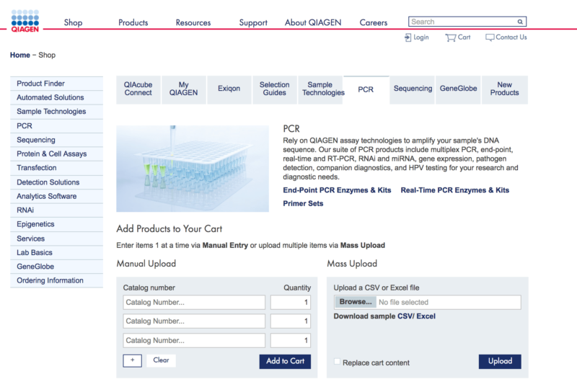Focus the site Search field
The image size is (577, 392).
tap(467, 22)
